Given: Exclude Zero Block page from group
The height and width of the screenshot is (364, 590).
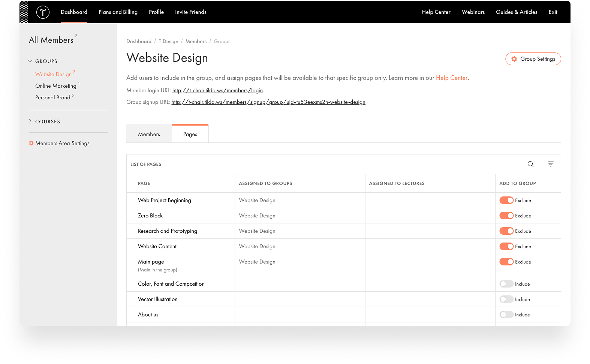Looking at the screenshot, I should pos(506,216).
